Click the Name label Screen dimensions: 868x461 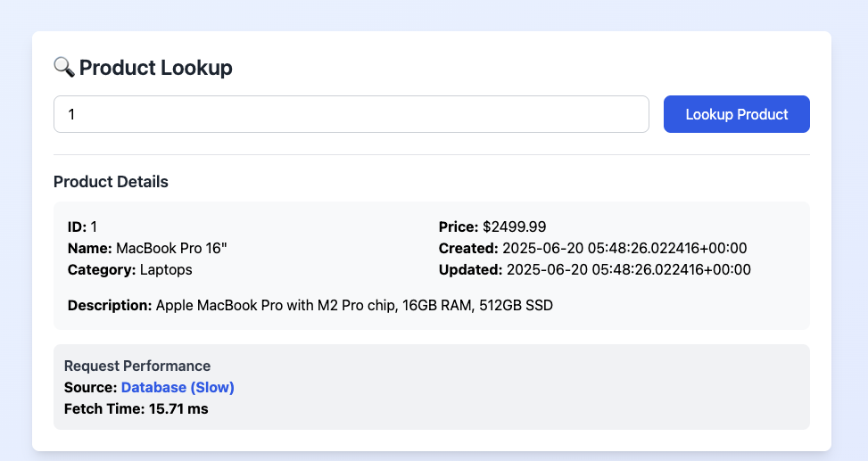(90, 248)
